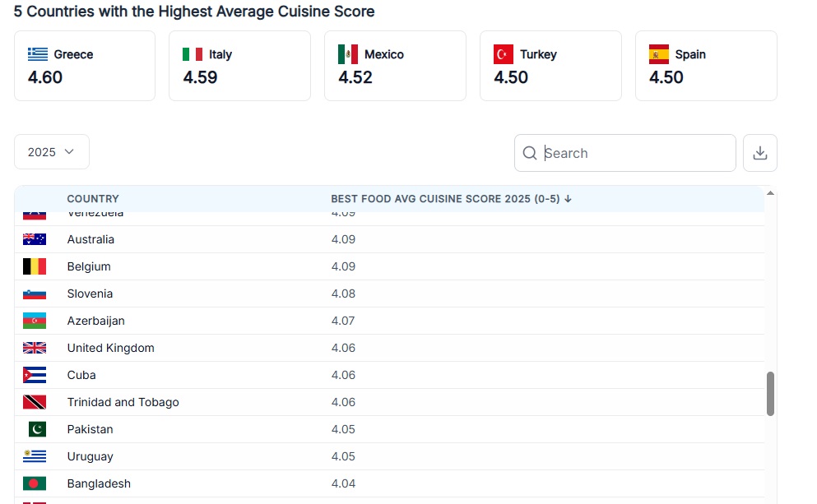The image size is (817, 504).
Task: Click the download table data icon
Action: point(759,153)
